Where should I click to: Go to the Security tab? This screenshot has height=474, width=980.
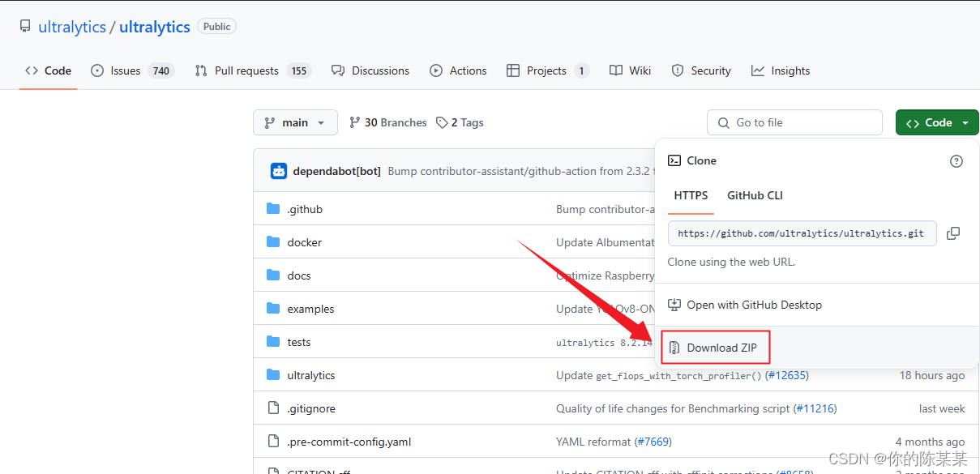pos(701,70)
